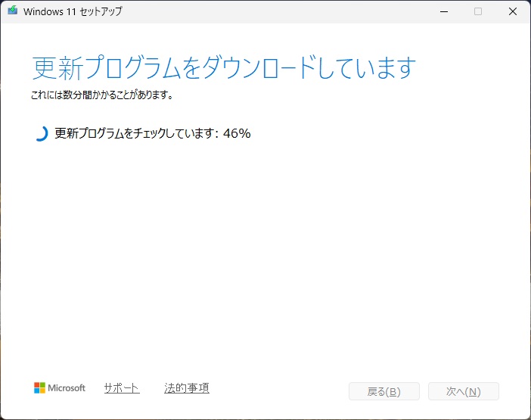Click the 46% progress percentage value
Image resolution: width=531 pixels, height=420 pixels.
pos(237,134)
